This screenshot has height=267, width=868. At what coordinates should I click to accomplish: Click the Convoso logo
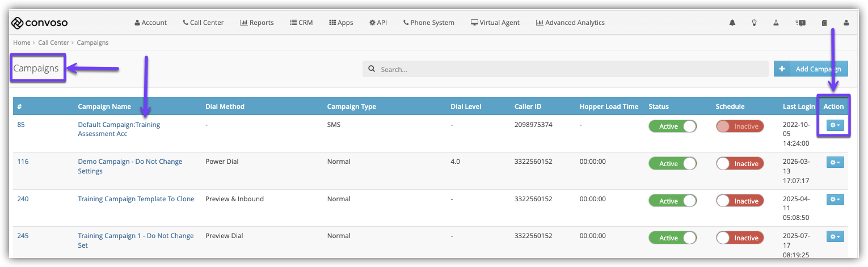coord(40,23)
